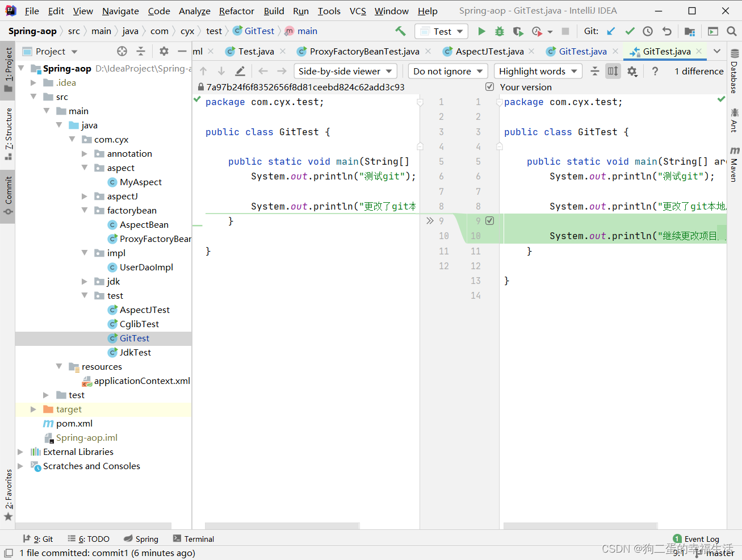Toggle line 9 change checkbox
This screenshot has height=560, width=742.
pyautogui.click(x=490, y=221)
